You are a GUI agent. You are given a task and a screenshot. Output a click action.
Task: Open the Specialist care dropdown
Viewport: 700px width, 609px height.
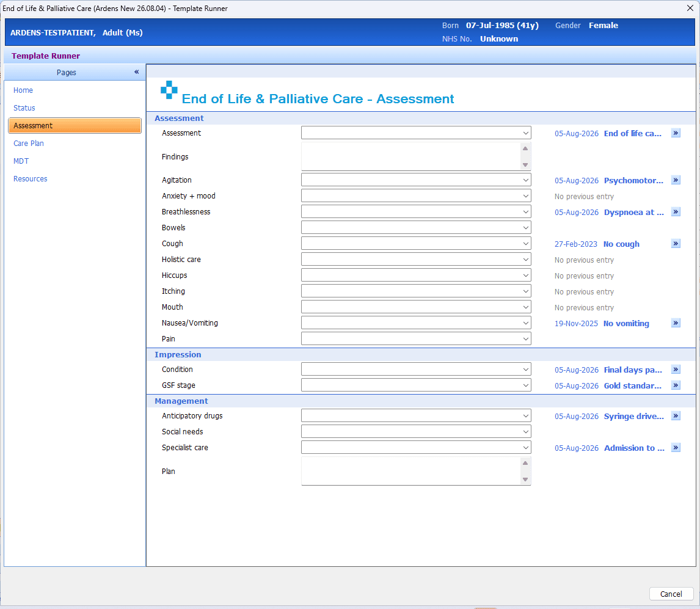coord(416,447)
